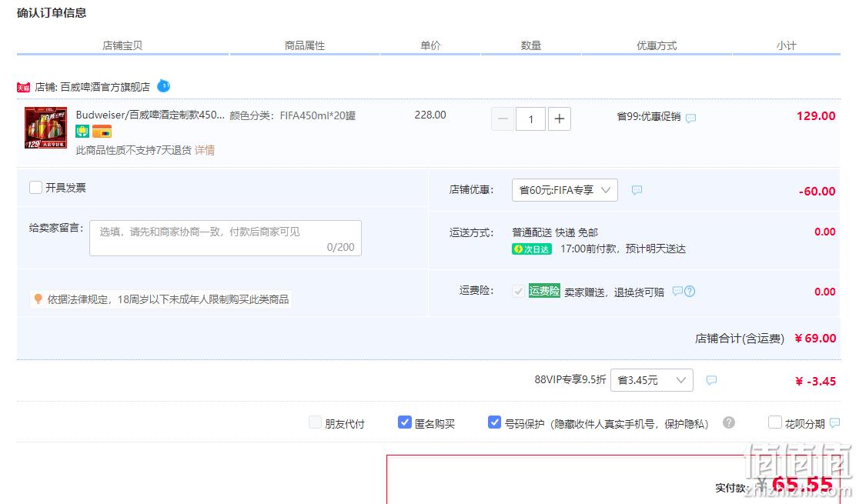Click the store name 百威啤酒官方旗舰店
Screen dimensions: 859x504
[105, 87]
